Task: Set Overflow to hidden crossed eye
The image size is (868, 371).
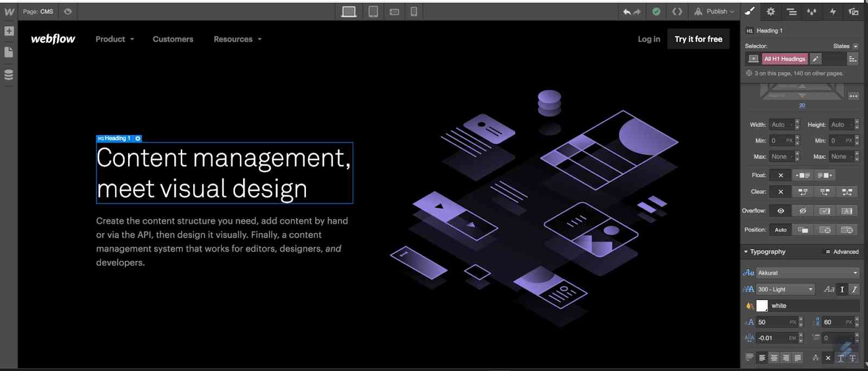Action: (803, 211)
